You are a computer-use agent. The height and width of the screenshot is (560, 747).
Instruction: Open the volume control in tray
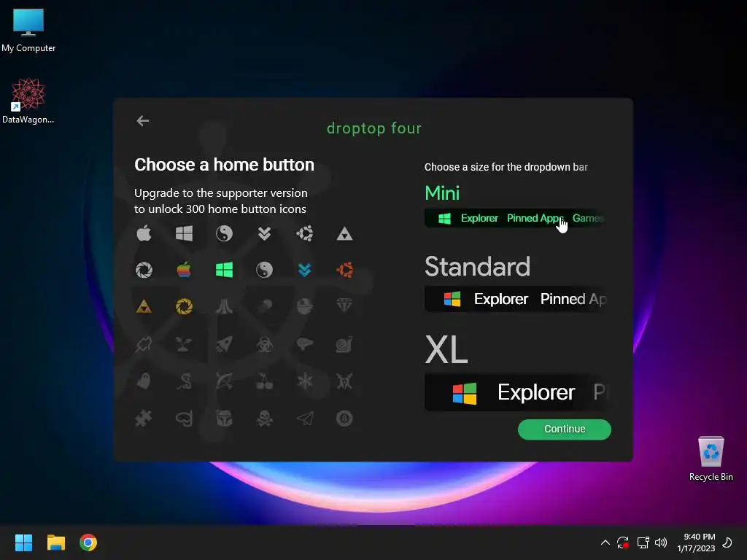coord(661,542)
